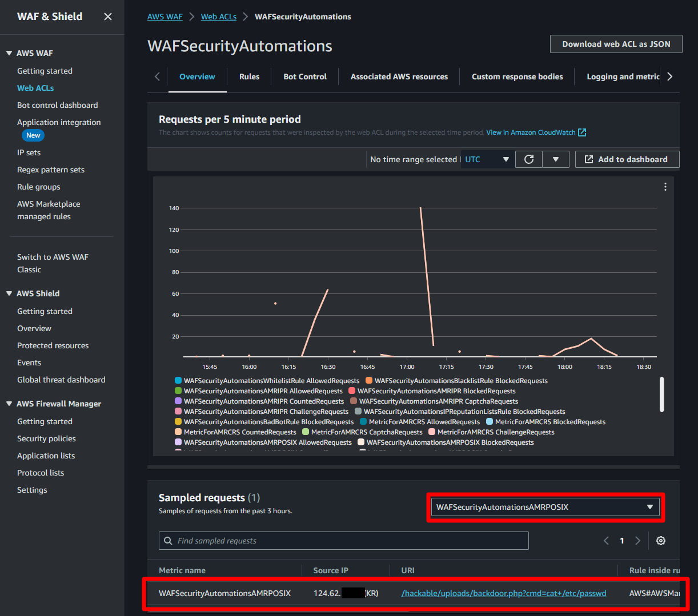
Task: Click the chart legend scrollbar
Action: [662, 394]
